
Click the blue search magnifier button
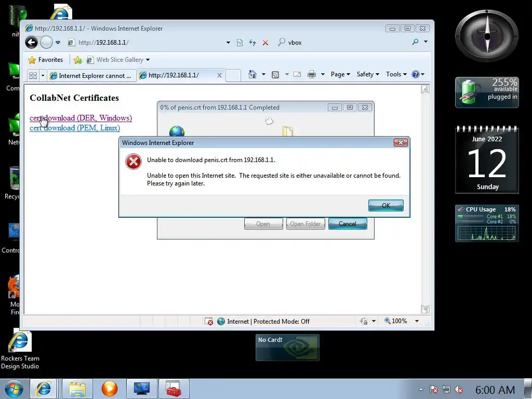(x=415, y=42)
